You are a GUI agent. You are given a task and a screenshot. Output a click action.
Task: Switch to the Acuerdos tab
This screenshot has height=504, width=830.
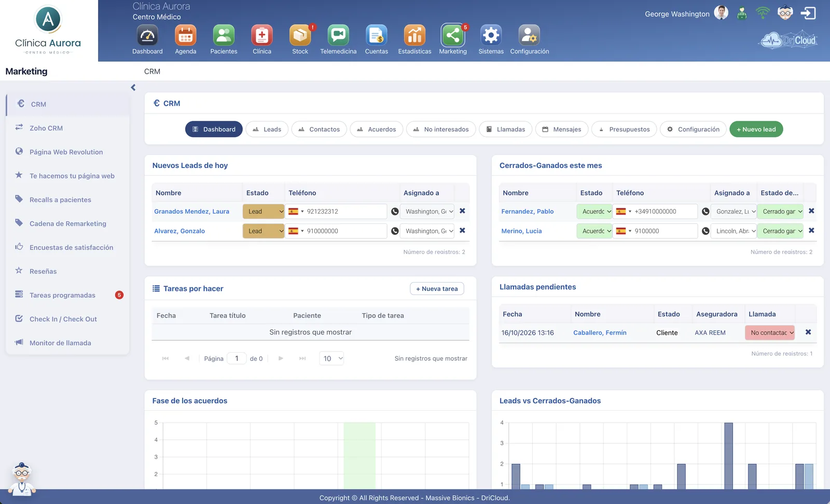(x=377, y=129)
